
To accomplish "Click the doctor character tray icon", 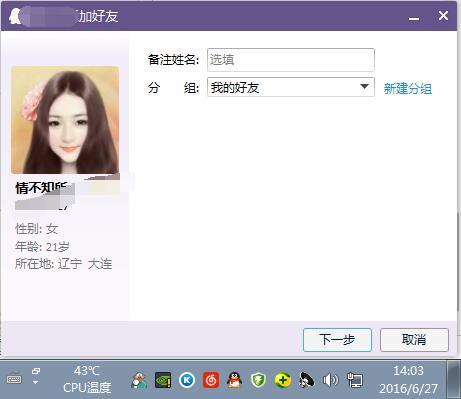I will pyautogui.click(x=139, y=380).
